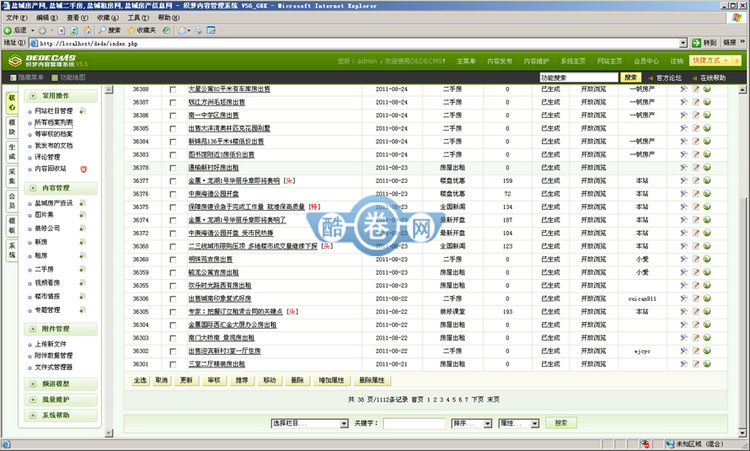Screen dimensions: 750x451
Task: Click the 功能搜索 input field
Action: coord(579,77)
